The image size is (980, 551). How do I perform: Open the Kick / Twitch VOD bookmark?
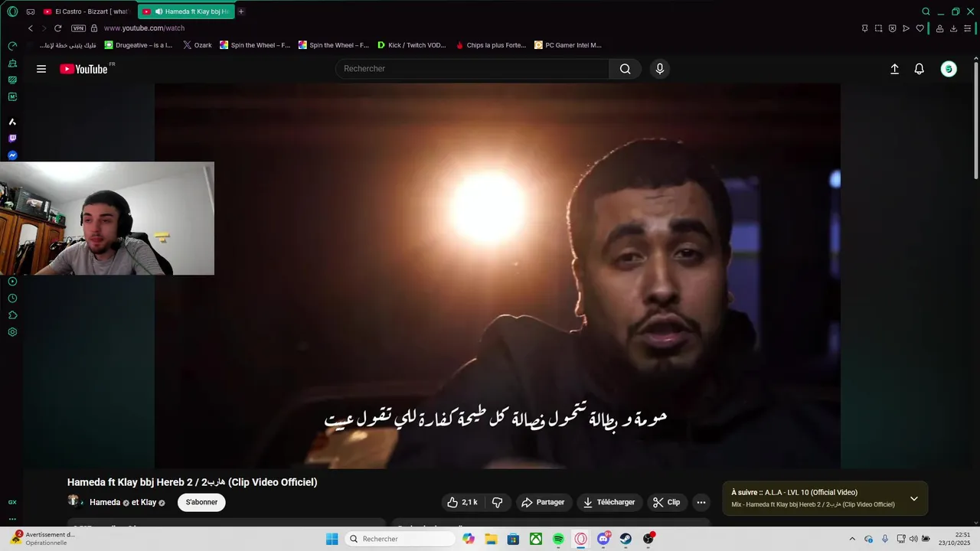[x=411, y=45]
